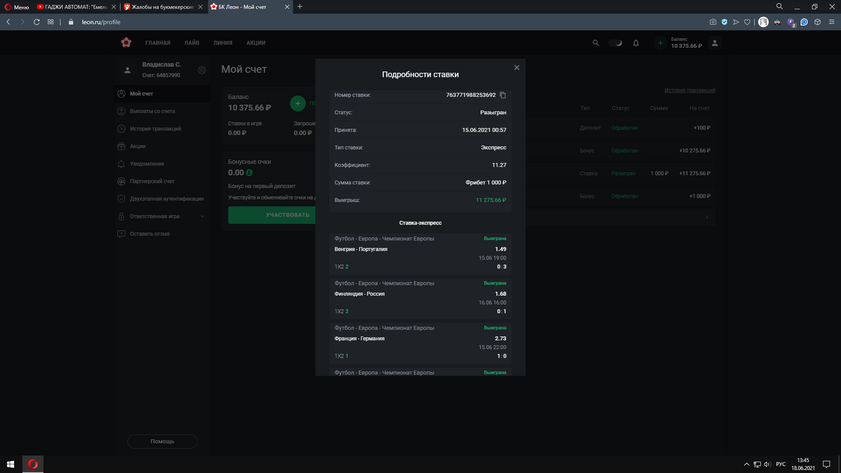841x473 pixels.
Task: Click the Франция - Германия match entry
Action: tap(420, 342)
